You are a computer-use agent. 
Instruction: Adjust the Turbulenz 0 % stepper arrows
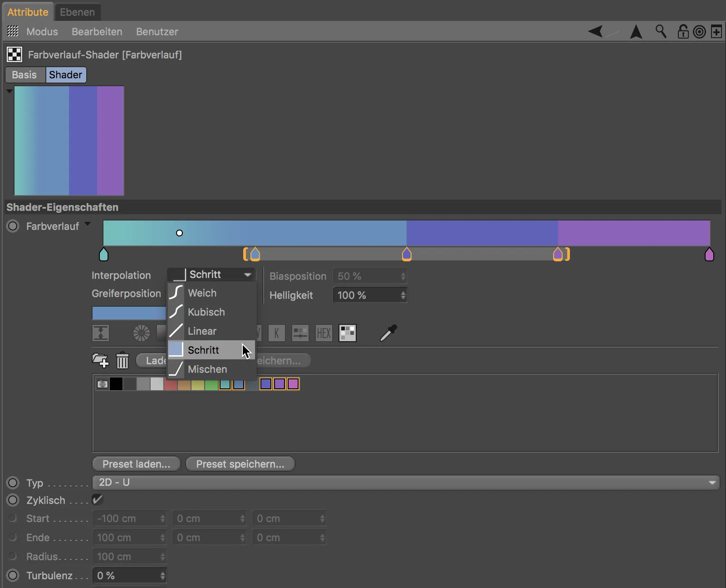coord(162,576)
